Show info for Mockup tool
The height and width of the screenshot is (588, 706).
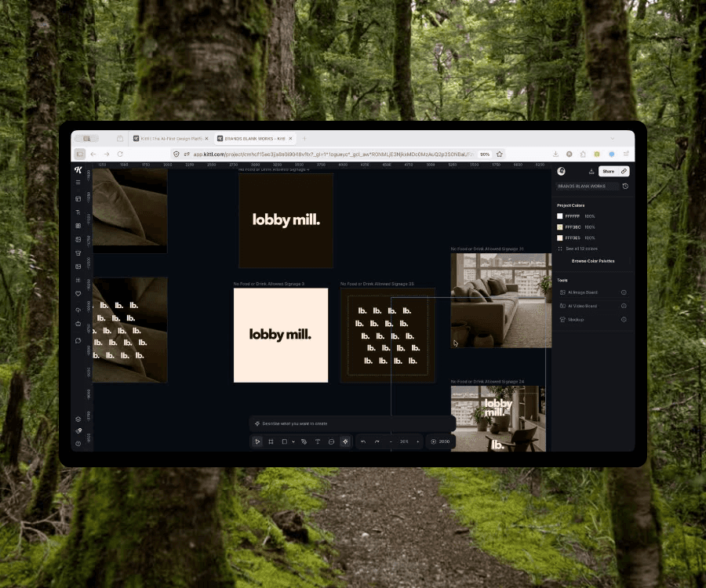click(624, 319)
